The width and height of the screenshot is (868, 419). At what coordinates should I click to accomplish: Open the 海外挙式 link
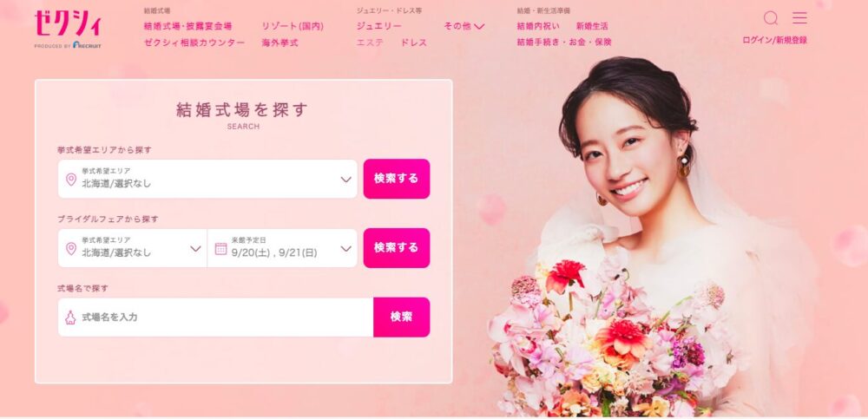pyautogui.click(x=280, y=43)
